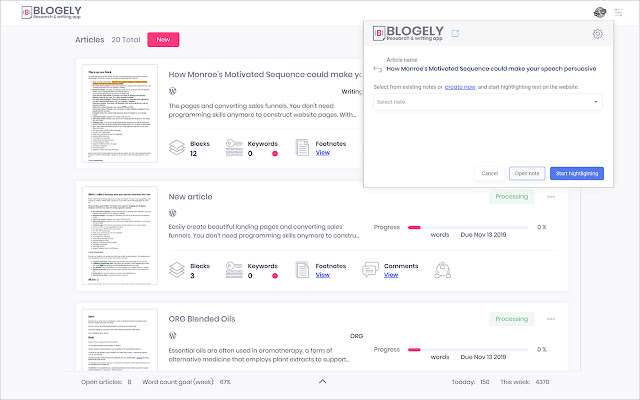640x400 pixels.
Task: Open the New article title
Action: 190,197
